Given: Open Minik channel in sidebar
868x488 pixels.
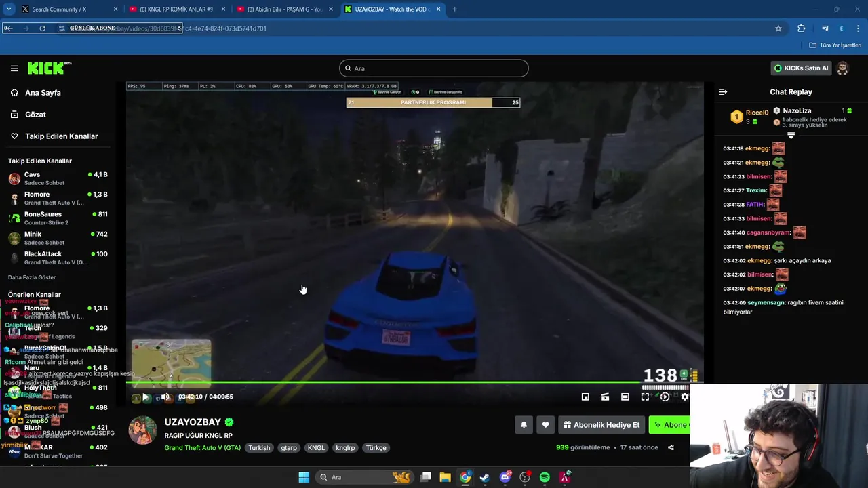Looking at the screenshot, I should 58,239.
